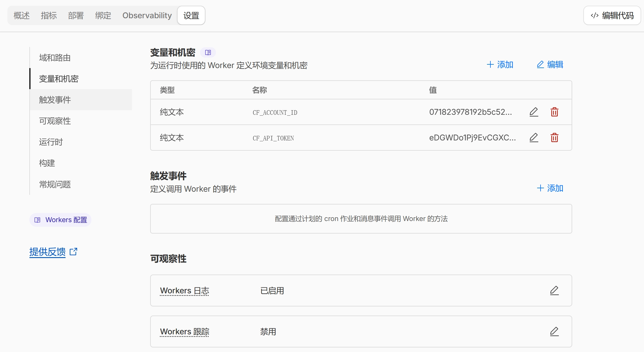Open 可观察性 section from sidebar
Viewport: 644px width, 352px height.
(54, 121)
